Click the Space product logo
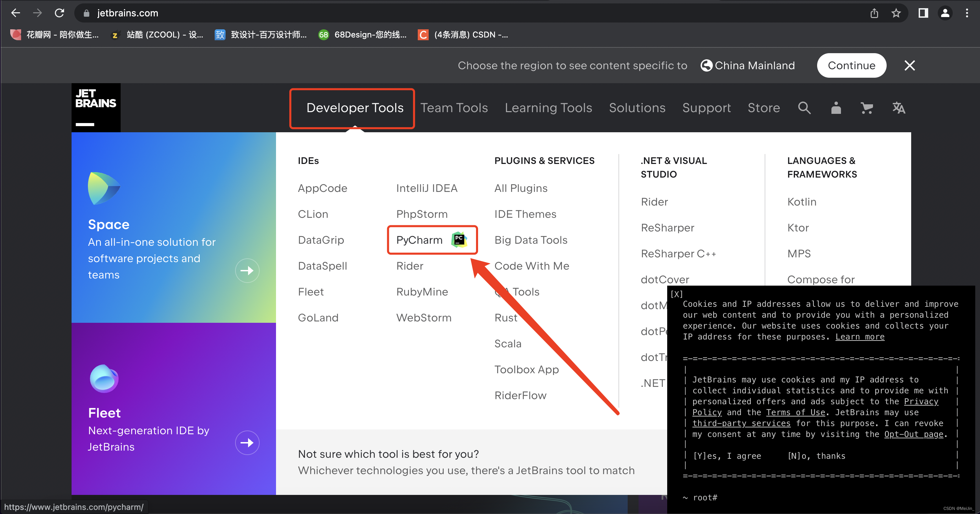Image resolution: width=980 pixels, height=514 pixels. (104, 188)
